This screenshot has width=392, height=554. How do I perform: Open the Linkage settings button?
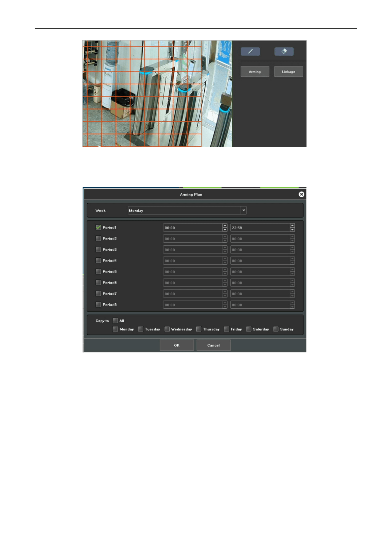point(288,72)
